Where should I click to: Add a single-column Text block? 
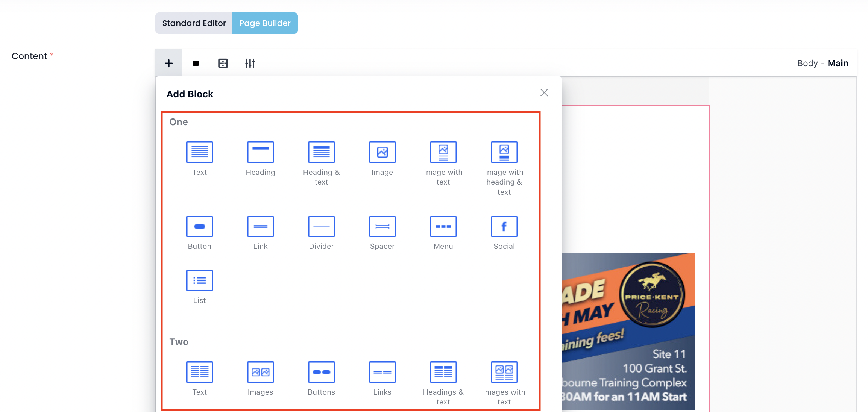coord(199,152)
